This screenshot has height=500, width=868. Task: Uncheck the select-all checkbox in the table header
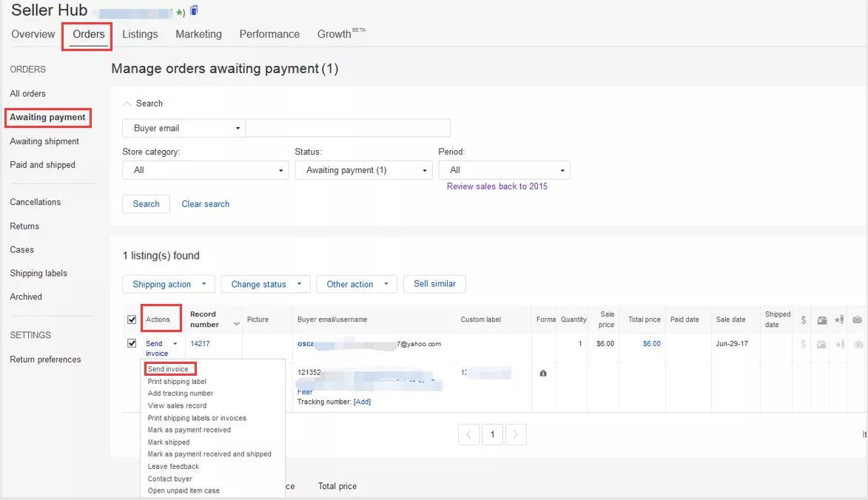[x=132, y=319]
